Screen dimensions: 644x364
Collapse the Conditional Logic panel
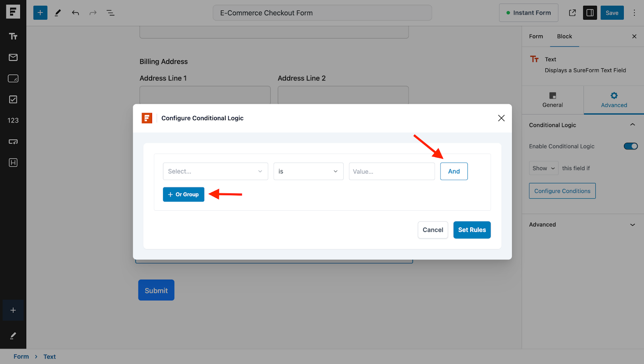[x=632, y=125]
